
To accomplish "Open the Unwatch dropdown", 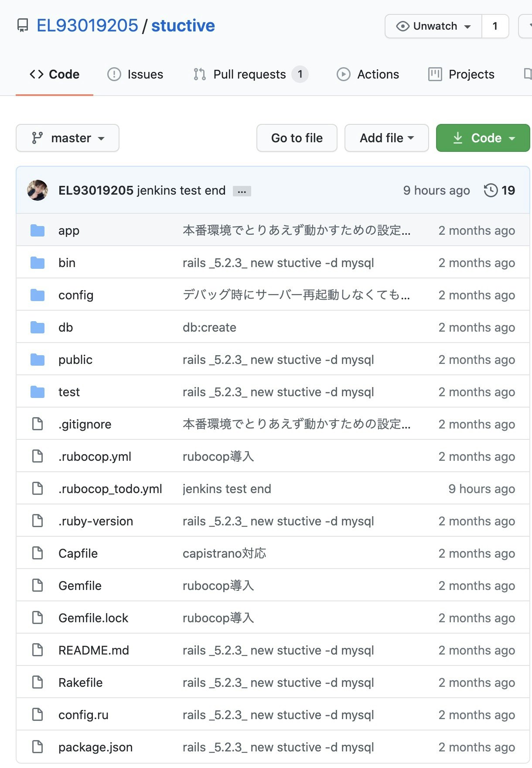I will point(433,26).
